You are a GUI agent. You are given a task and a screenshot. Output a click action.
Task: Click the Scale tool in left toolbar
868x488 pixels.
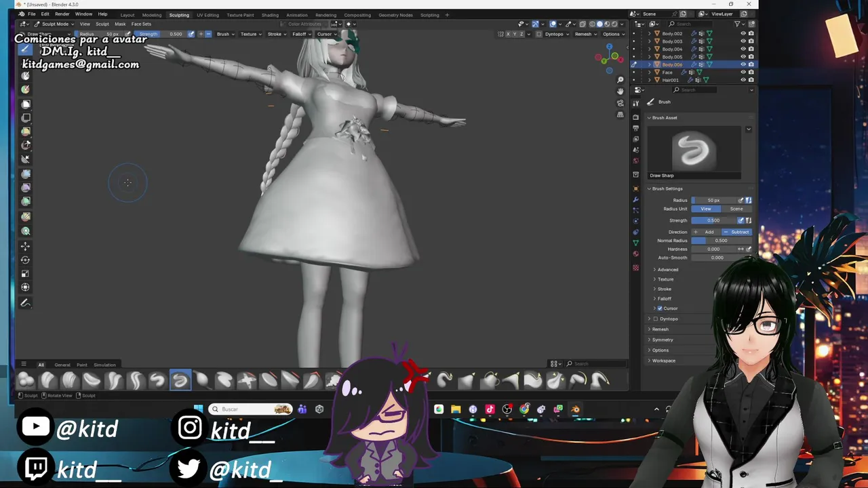click(26, 274)
